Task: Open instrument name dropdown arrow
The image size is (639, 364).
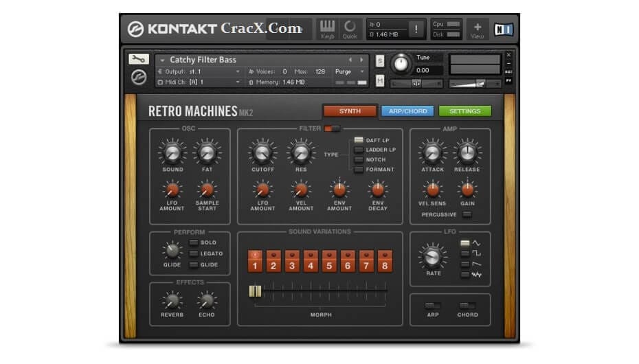Action: point(162,60)
